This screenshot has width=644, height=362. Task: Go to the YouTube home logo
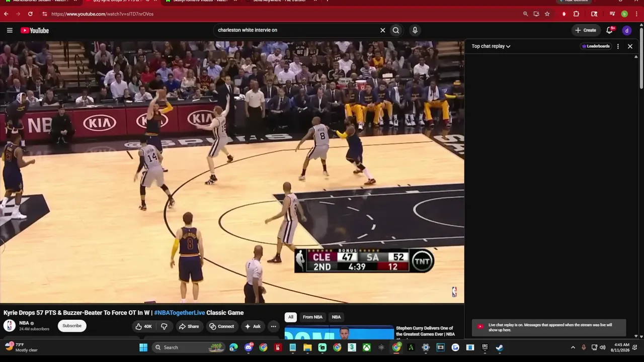coord(35,30)
